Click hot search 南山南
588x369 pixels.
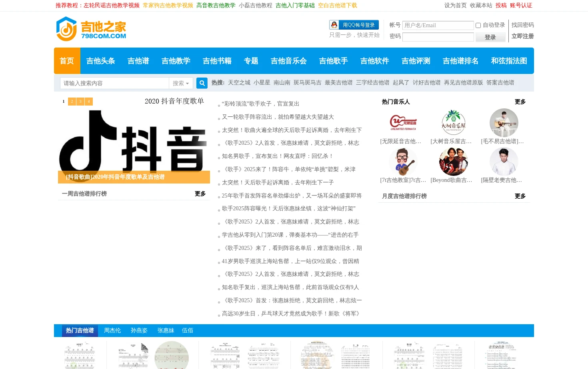282,83
